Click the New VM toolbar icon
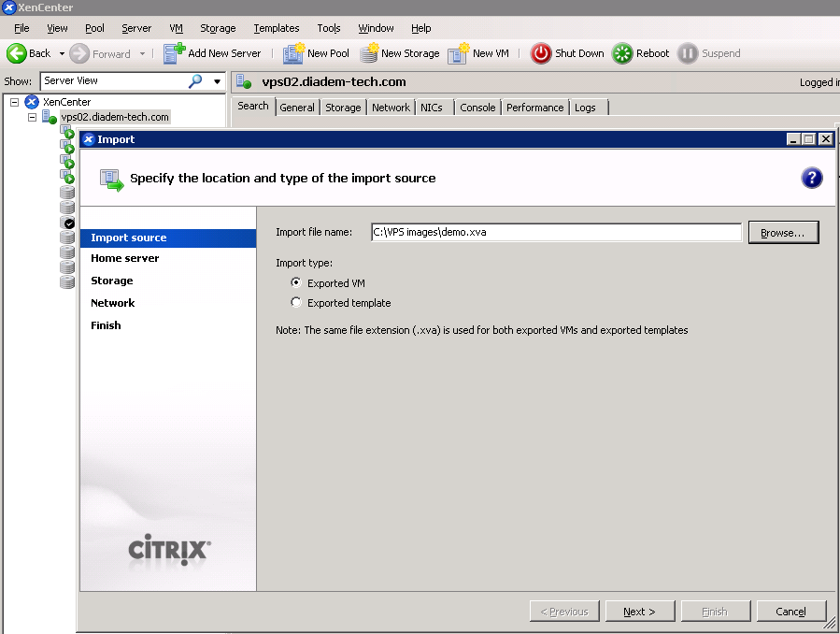 459,53
